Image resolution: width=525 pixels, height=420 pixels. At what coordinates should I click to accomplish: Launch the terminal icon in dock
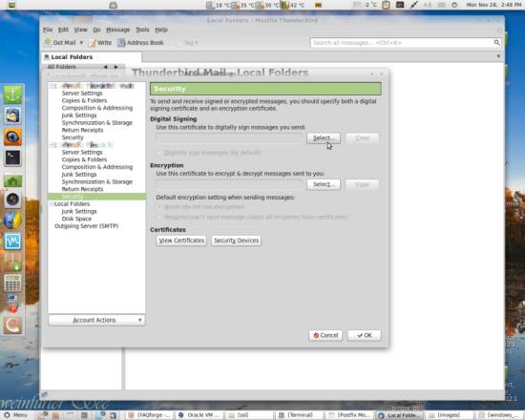12,157
